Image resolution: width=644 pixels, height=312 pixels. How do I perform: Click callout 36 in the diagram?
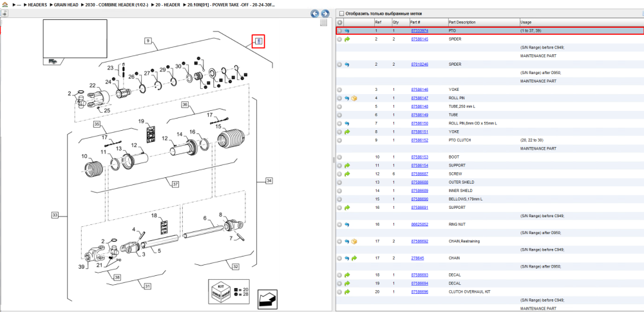click(x=185, y=105)
